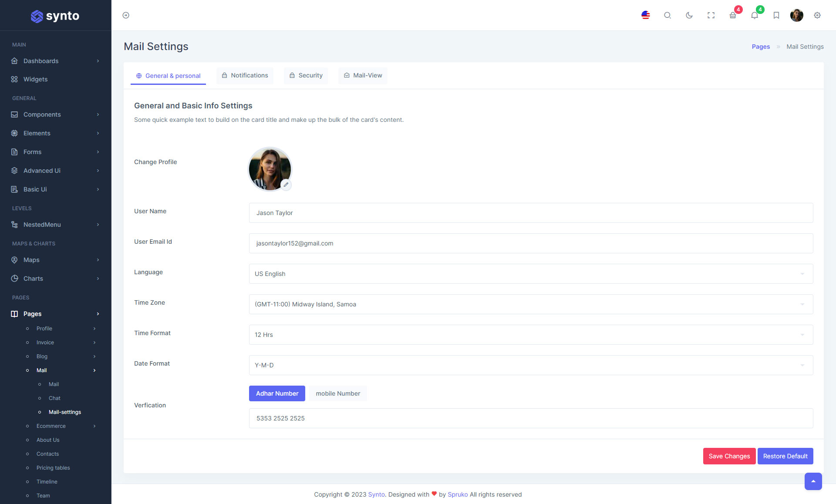
Task: Open the Language dropdown
Action: pos(530,274)
